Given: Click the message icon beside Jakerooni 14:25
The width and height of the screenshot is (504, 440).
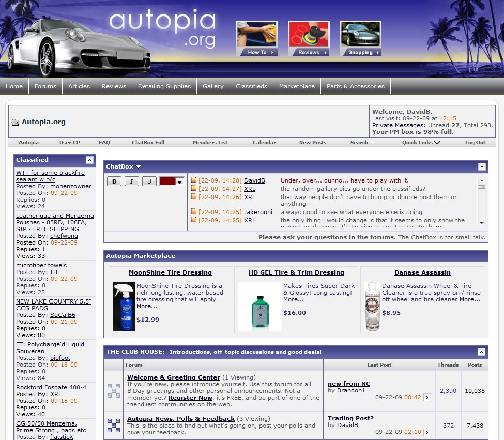Looking at the screenshot, I should click(194, 211).
